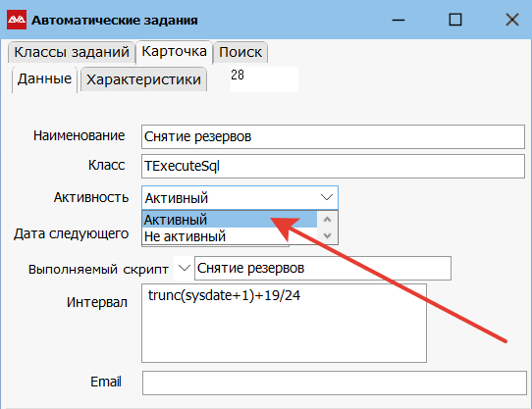Click the dropdown list scroll up arrow

coord(327,220)
